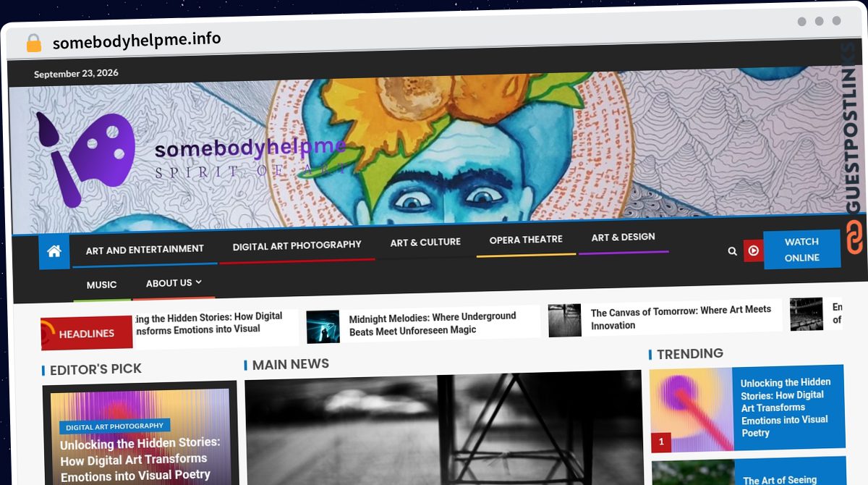Click Digital Art Photography tag in Editor's Pick
This screenshot has height=485, width=868.
coord(115,427)
